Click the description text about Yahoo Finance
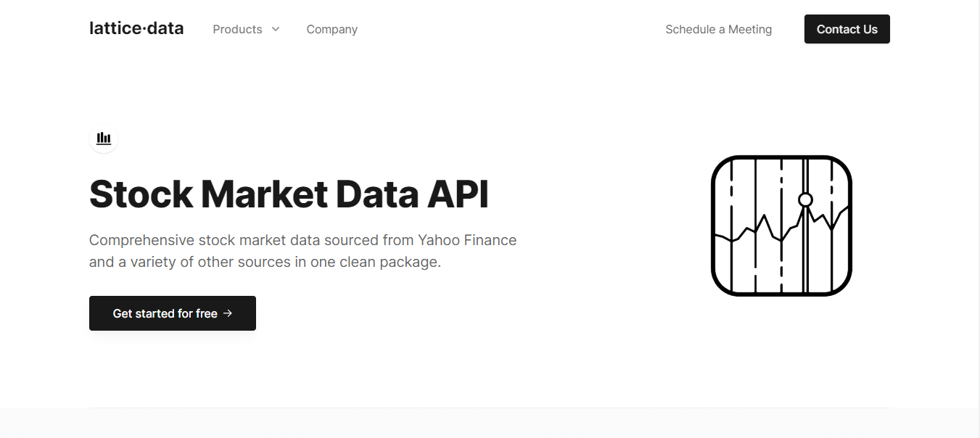 pos(302,250)
